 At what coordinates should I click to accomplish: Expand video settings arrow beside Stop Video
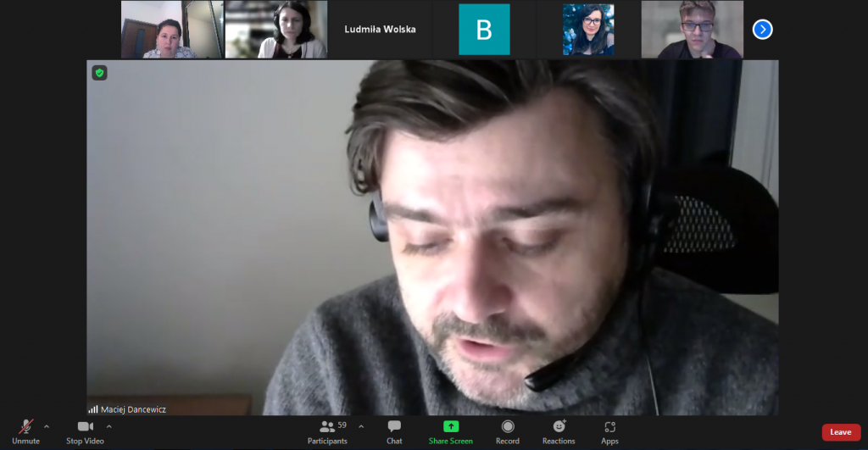click(109, 426)
